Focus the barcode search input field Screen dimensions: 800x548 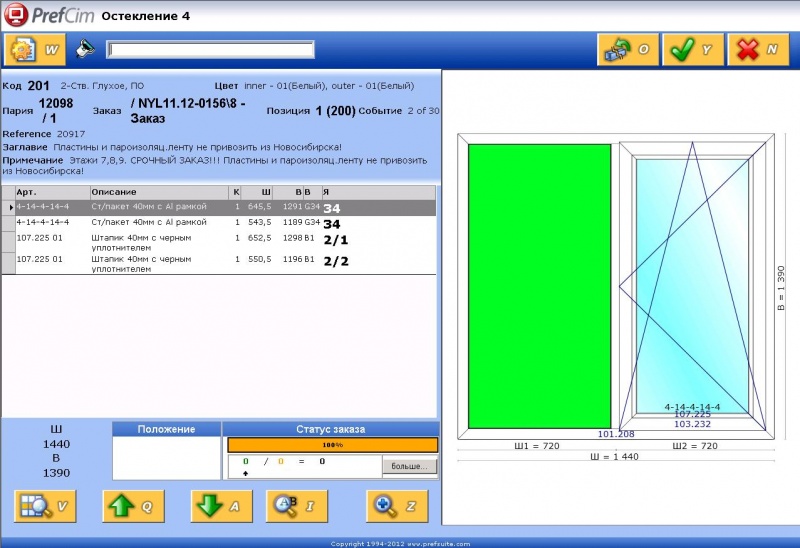point(210,49)
